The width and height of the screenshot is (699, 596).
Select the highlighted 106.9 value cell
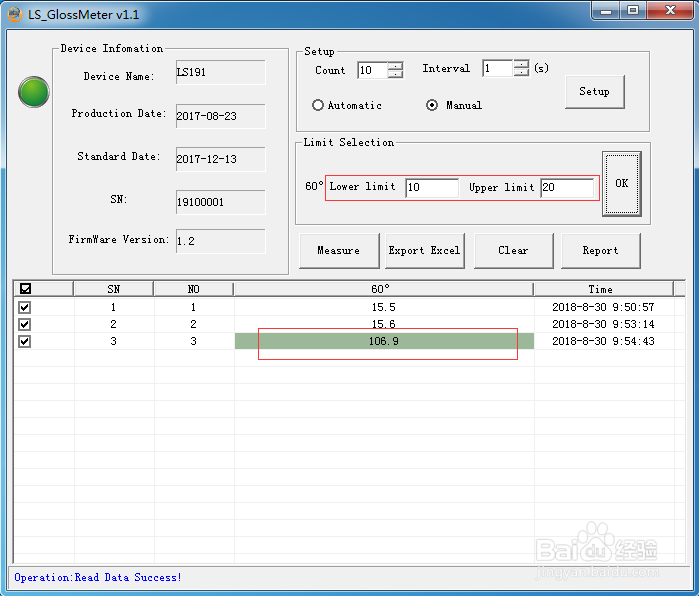[x=384, y=341]
